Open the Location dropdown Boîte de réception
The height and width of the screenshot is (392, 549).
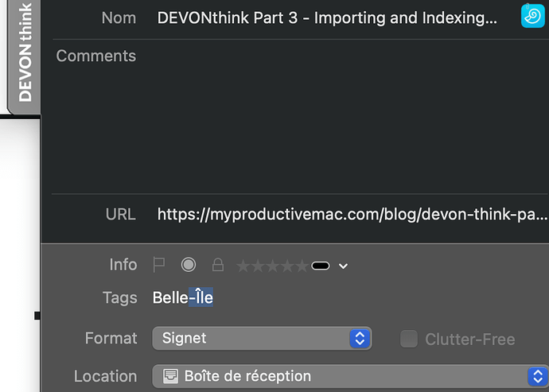coord(350,376)
